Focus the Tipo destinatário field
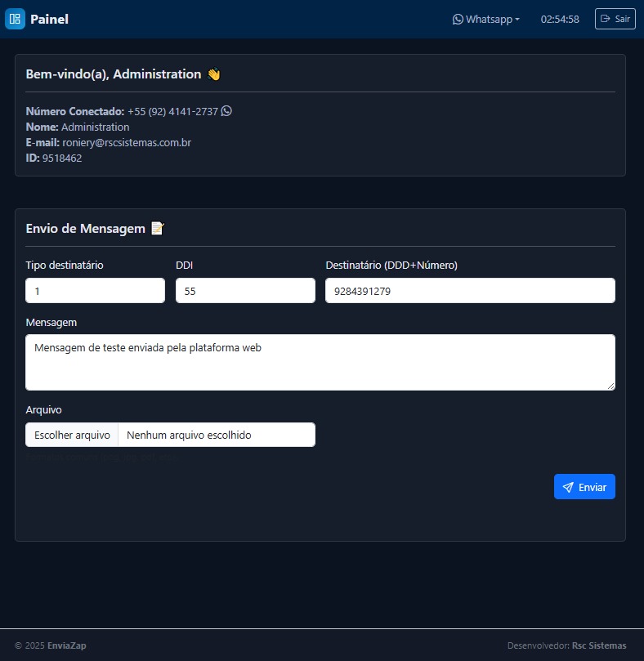Screen dimensions: 644x661 [x=95, y=291]
